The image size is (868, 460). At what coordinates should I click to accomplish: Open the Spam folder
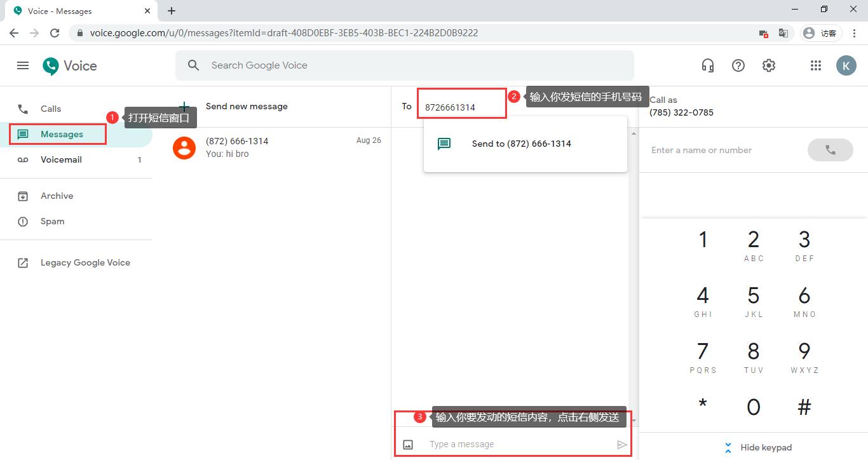76,221
